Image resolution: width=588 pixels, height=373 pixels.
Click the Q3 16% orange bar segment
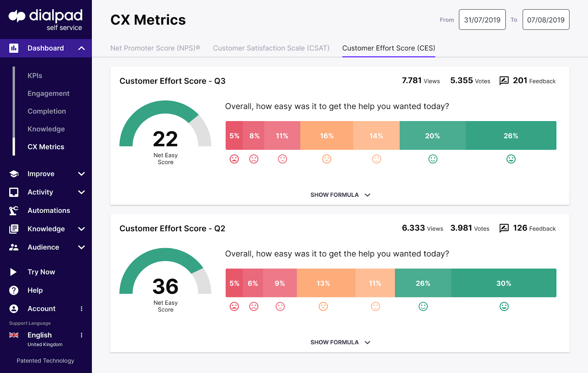[x=327, y=135]
